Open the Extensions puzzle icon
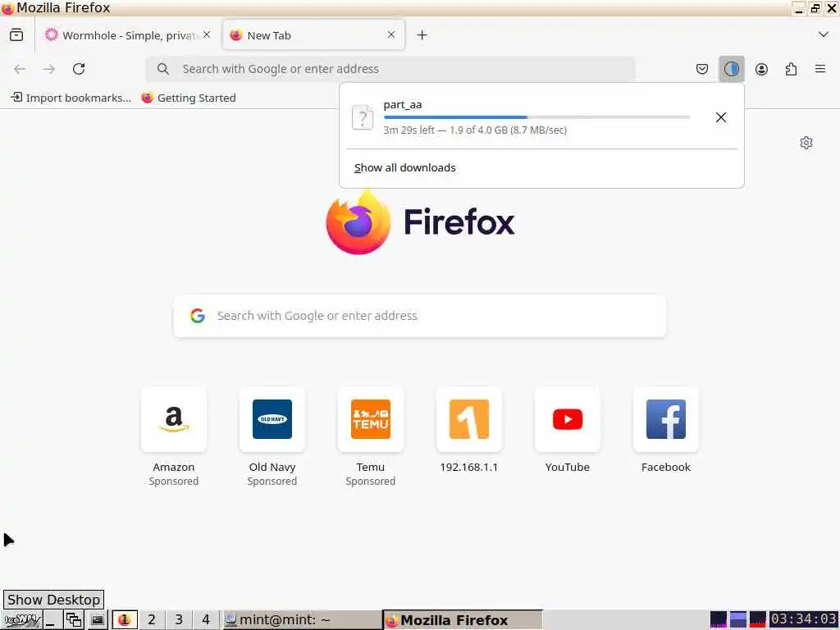The width and height of the screenshot is (840, 630). coord(791,69)
